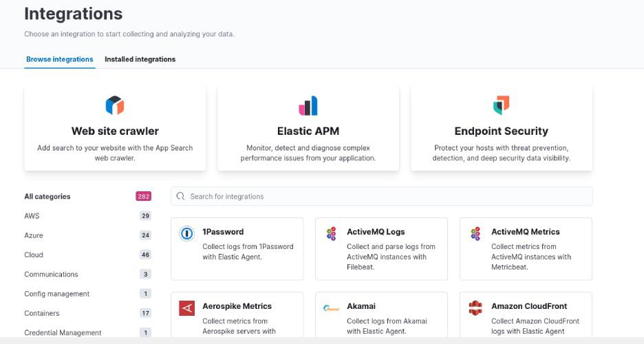Click the search magnifier icon

(181, 196)
